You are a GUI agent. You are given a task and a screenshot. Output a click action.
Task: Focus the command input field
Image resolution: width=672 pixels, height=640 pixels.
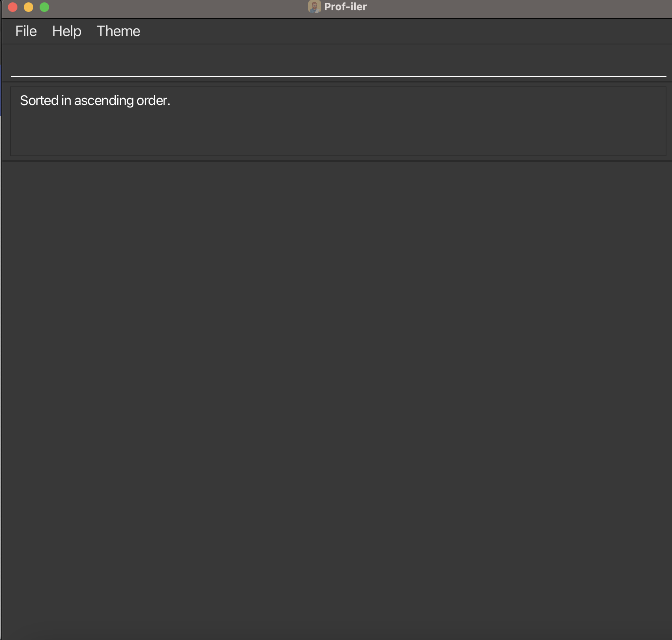pos(338,63)
